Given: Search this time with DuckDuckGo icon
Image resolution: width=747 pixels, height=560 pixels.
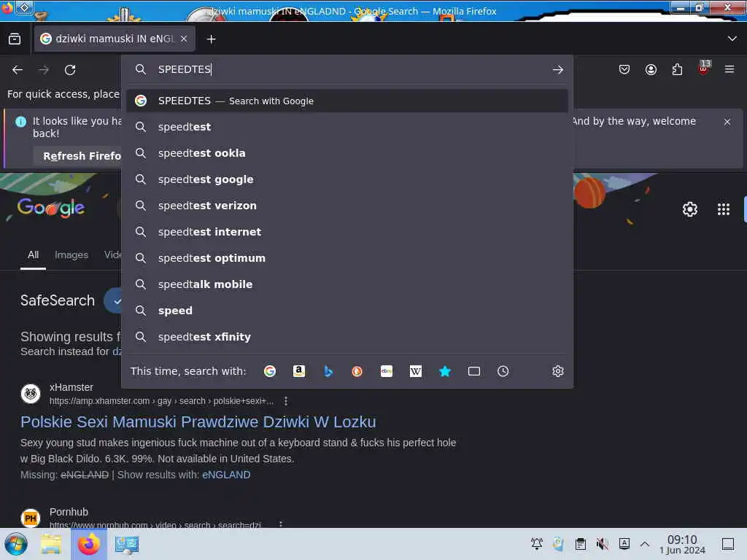Looking at the screenshot, I should pyautogui.click(x=357, y=371).
